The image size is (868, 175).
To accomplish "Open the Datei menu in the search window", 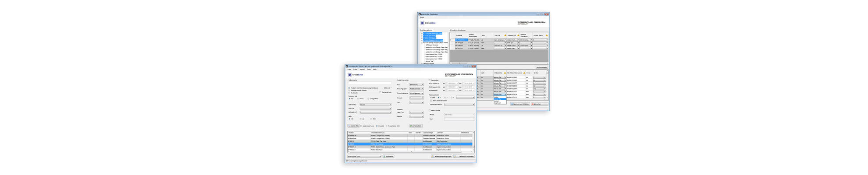I will pos(349,69).
